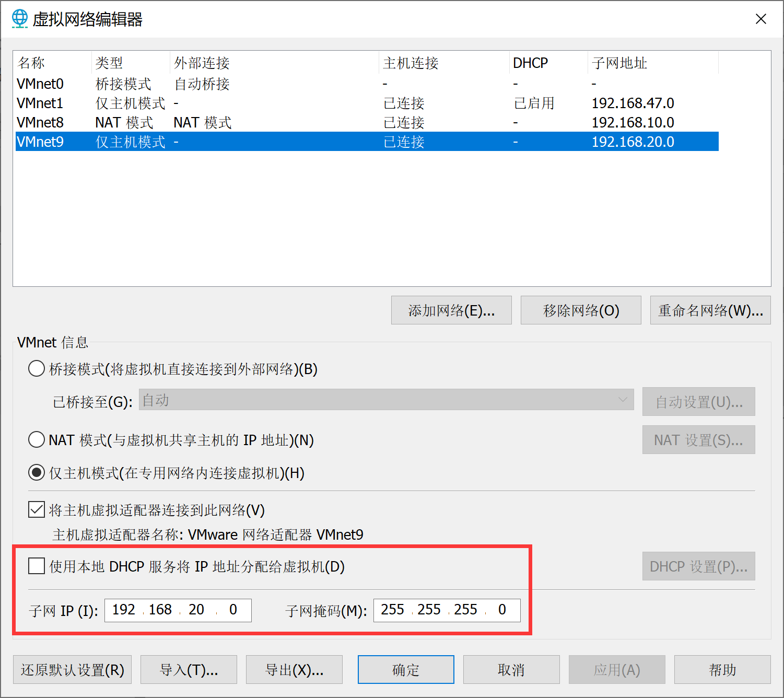Select the 仅主机模式 radio button
784x698 pixels.
pos(36,473)
